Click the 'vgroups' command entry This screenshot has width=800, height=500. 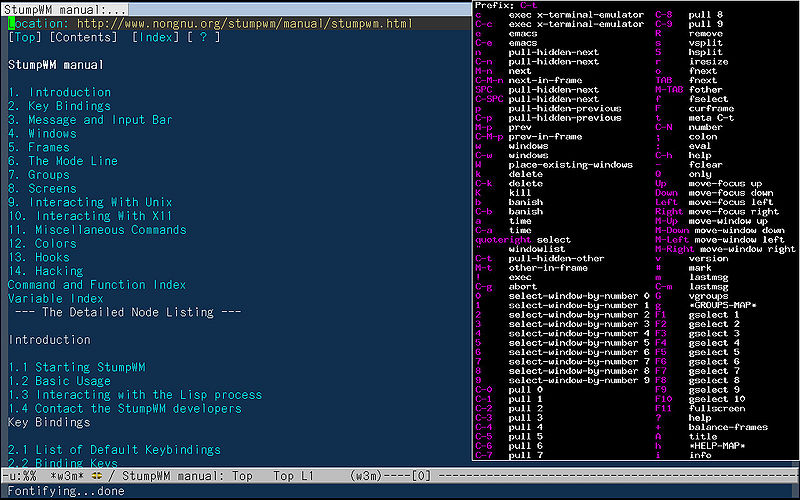pos(709,296)
